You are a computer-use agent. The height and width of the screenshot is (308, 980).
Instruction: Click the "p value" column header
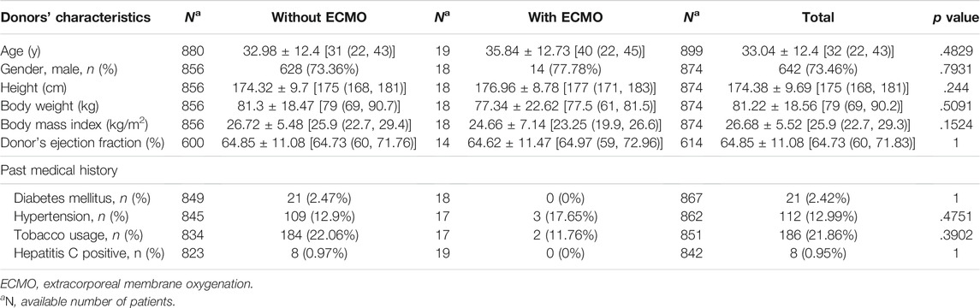[954, 18]
